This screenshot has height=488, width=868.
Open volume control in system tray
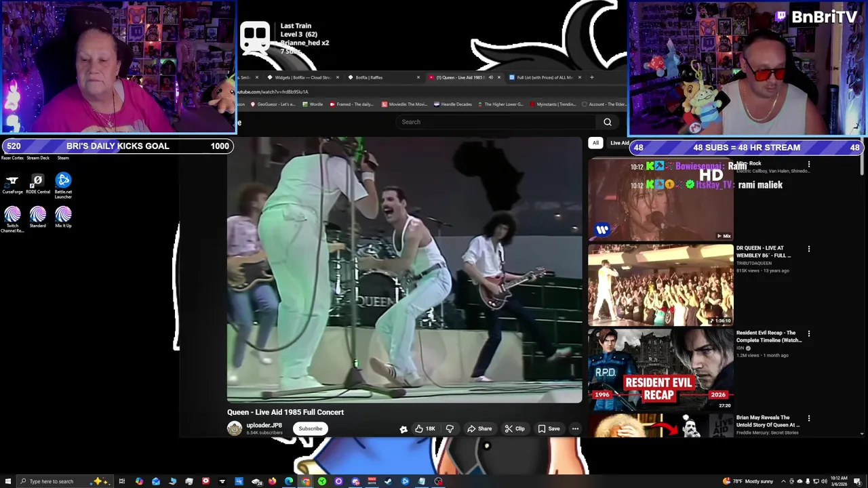tap(824, 481)
